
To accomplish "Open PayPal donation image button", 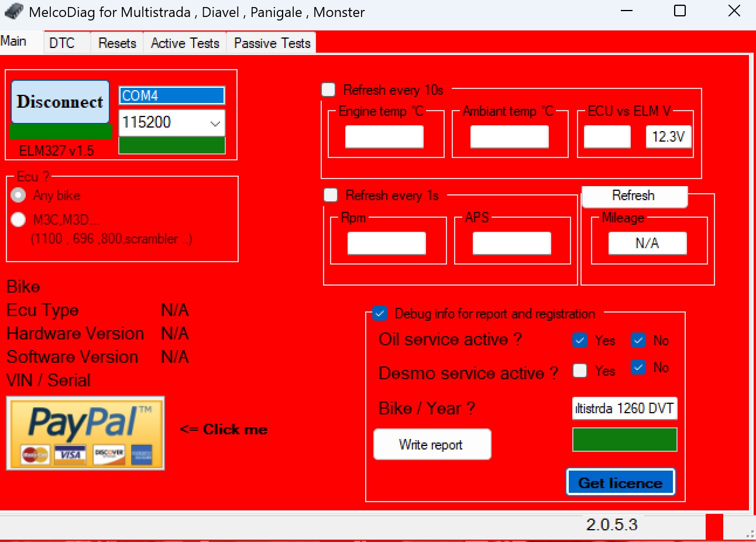I will click(x=85, y=433).
